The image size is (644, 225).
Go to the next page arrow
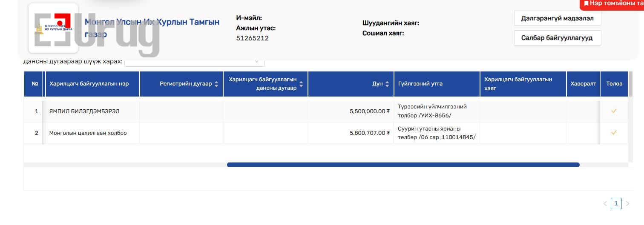(x=627, y=204)
